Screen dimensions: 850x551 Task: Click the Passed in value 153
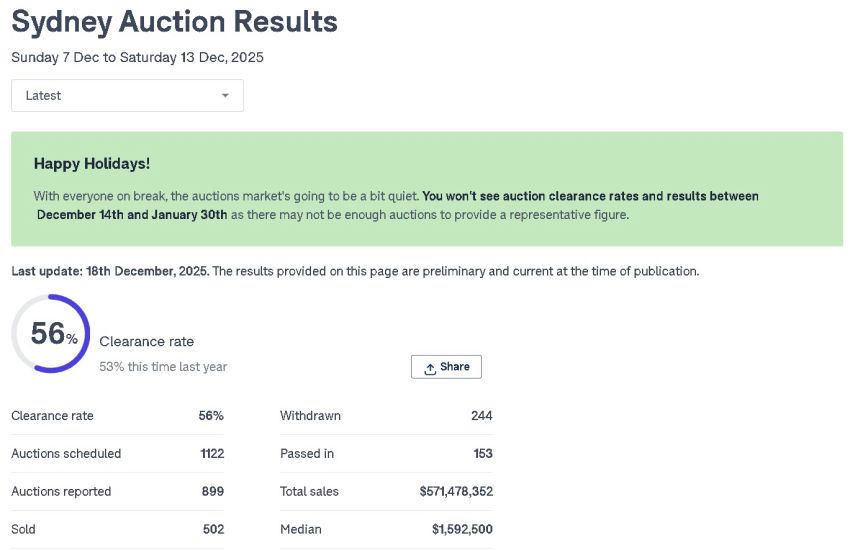(x=482, y=454)
